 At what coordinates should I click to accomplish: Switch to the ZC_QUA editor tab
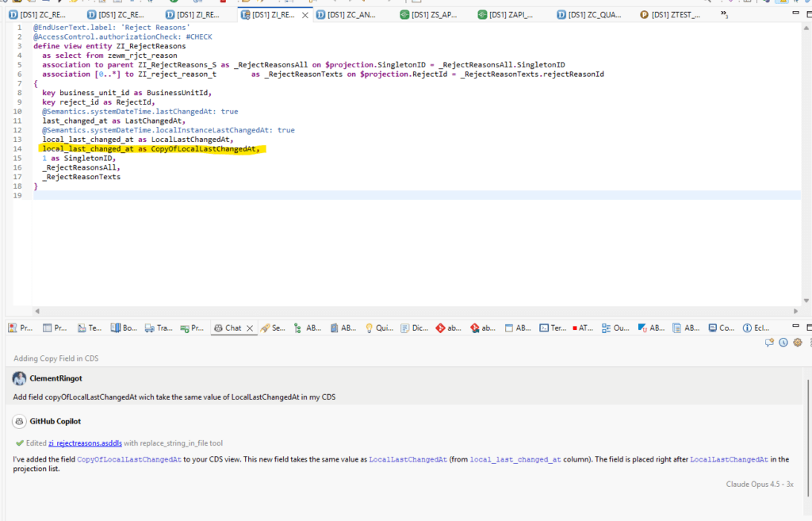click(589, 15)
